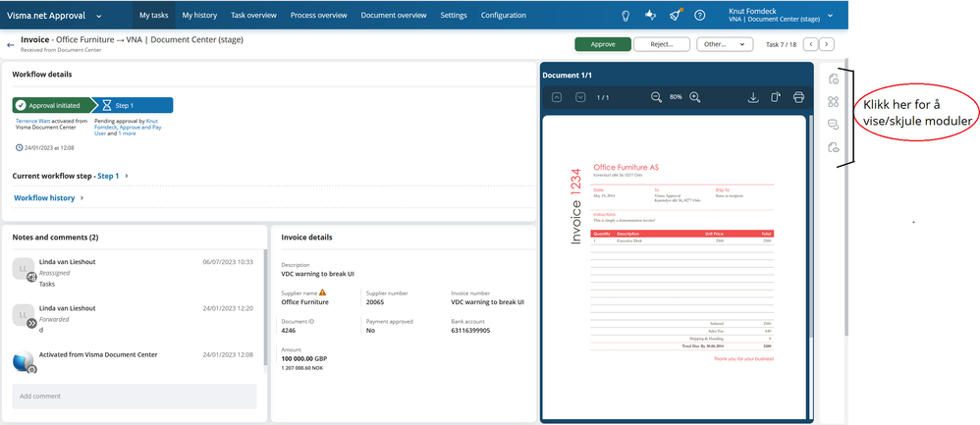
Task: Click Linda's Reassigned avatar icon
Action: pyautogui.click(x=24, y=269)
